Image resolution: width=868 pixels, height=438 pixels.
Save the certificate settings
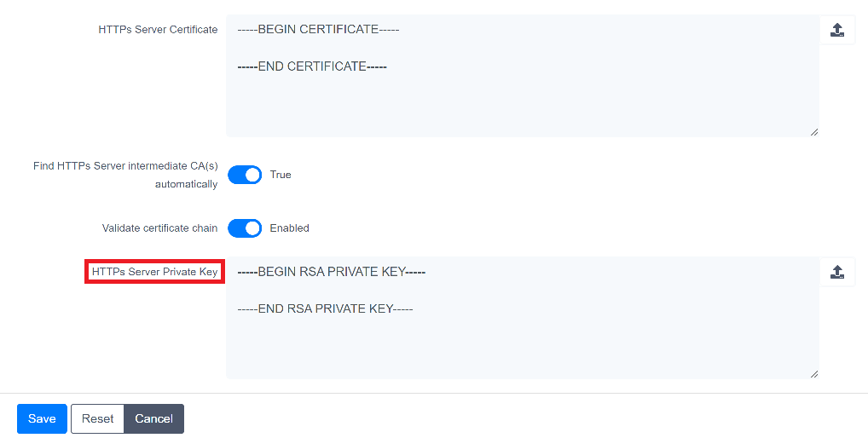point(42,418)
